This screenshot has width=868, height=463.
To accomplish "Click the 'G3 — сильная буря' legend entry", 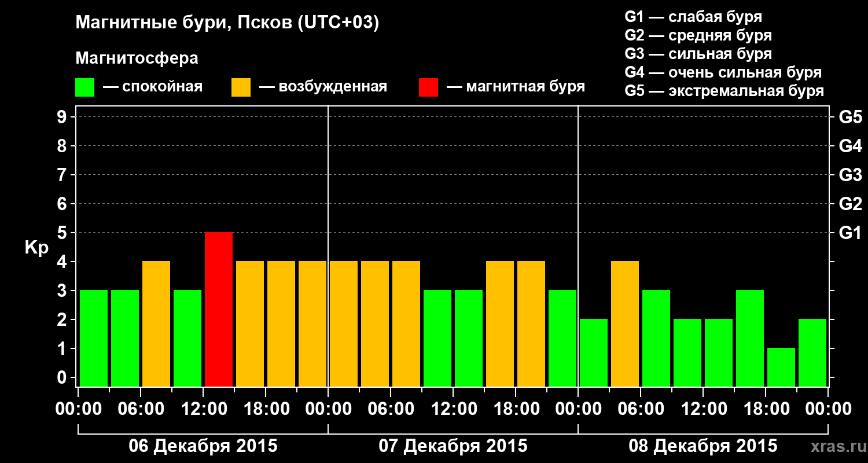I will click(x=698, y=54).
